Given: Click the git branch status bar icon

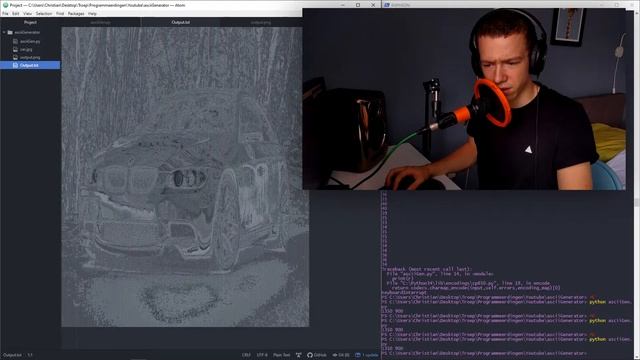Looking at the screenshot, I should click(298, 355).
